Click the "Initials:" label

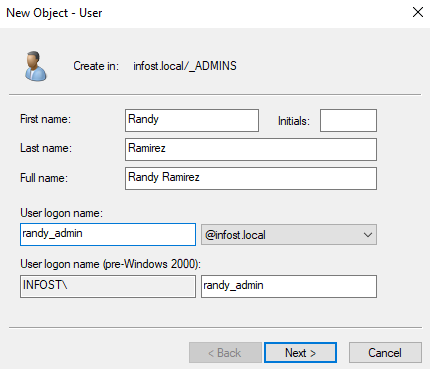[x=294, y=121]
